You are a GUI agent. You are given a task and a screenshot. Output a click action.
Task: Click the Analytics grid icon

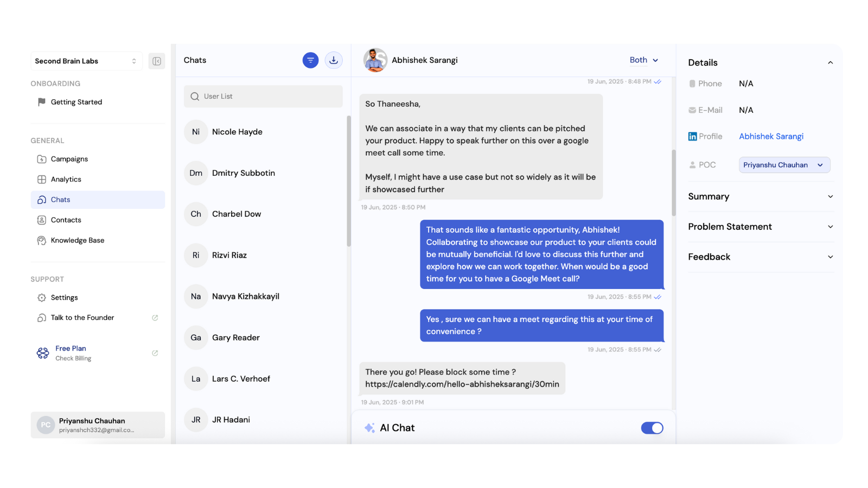coord(42,179)
